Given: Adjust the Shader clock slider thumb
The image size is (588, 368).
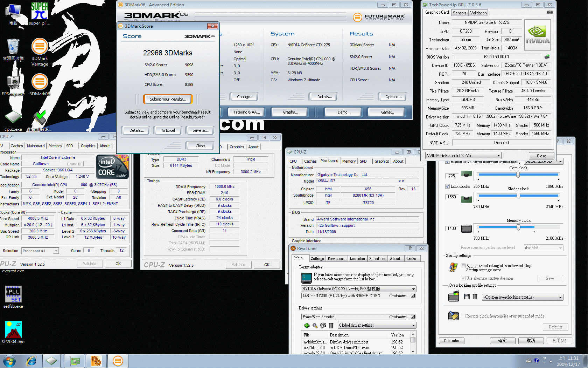Looking at the screenshot, I should click(518, 196).
